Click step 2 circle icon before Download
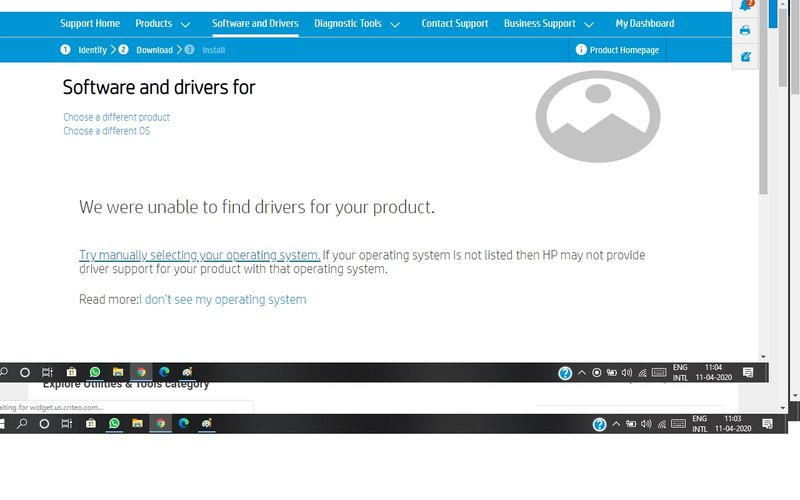This screenshot has width=800, height=500. pos(123,49)
